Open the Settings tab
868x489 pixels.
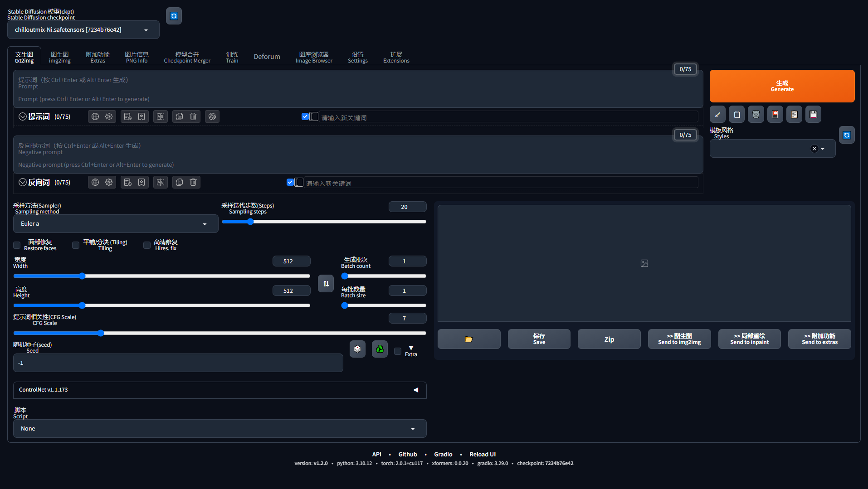click(x=357, y=56)
